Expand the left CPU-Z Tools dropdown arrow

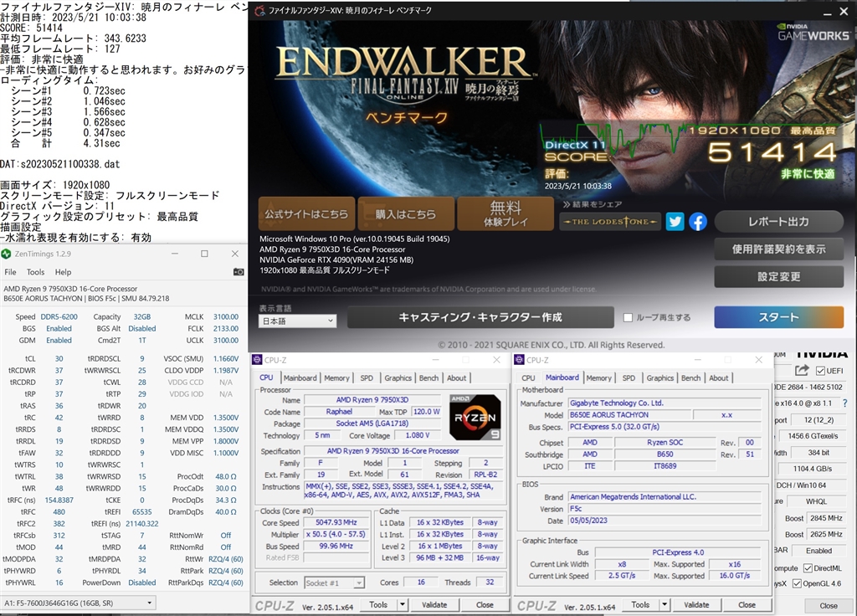403,604
